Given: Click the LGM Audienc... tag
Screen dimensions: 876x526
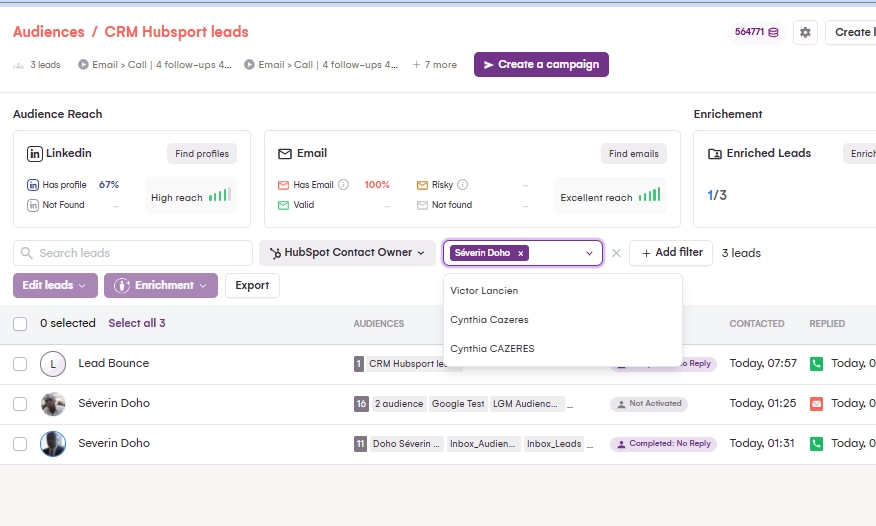Looking at the screenshot, I should [x=527, y=404].
